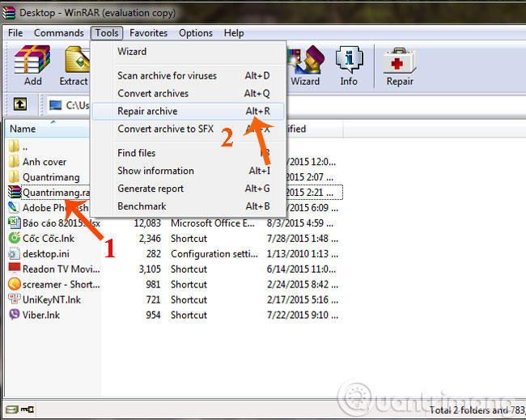The width and height of the screenshot is (526, 420).
Task: Open the Options menu
Action: pyautogui.click(x=196, y=33)
